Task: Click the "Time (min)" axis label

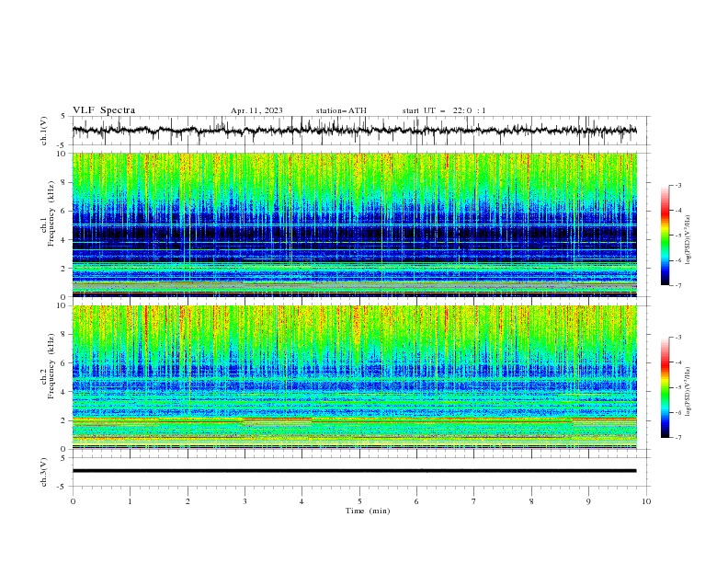Action: [368, 511]
